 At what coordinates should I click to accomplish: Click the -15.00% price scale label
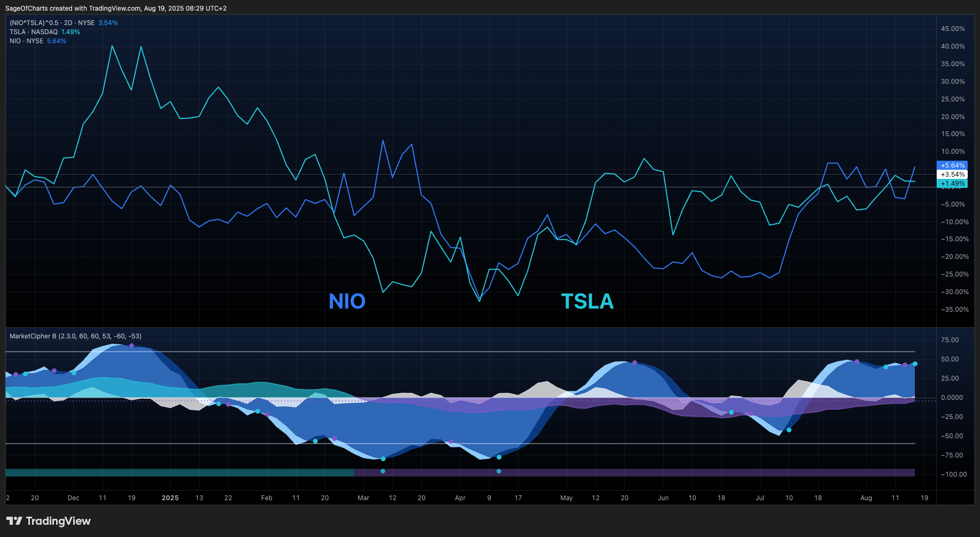pos(954,239)
